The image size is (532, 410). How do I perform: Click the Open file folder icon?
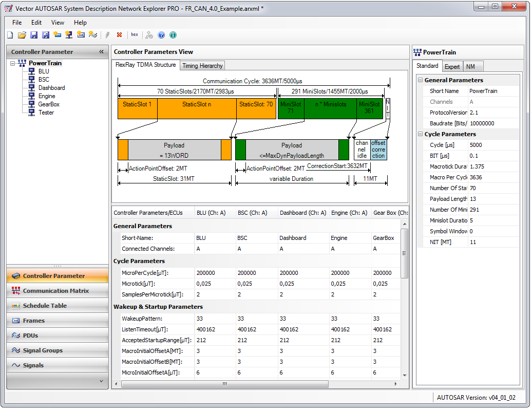click(x=22, y=35)
